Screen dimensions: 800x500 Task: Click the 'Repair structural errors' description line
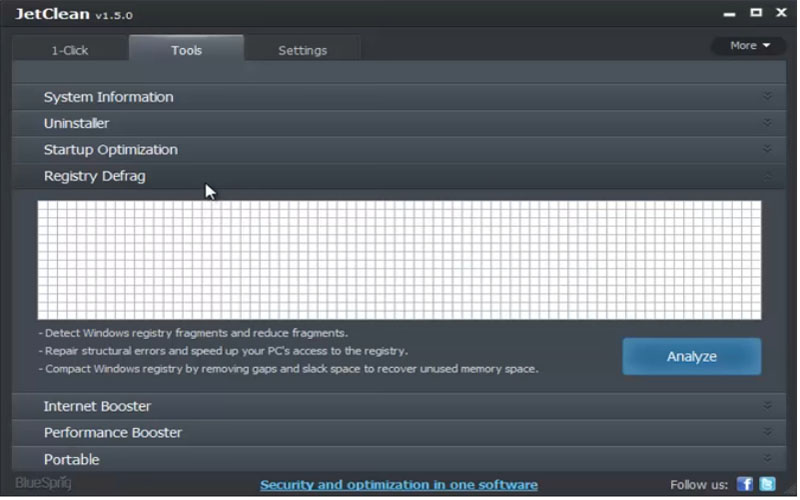tap(223, 351)
